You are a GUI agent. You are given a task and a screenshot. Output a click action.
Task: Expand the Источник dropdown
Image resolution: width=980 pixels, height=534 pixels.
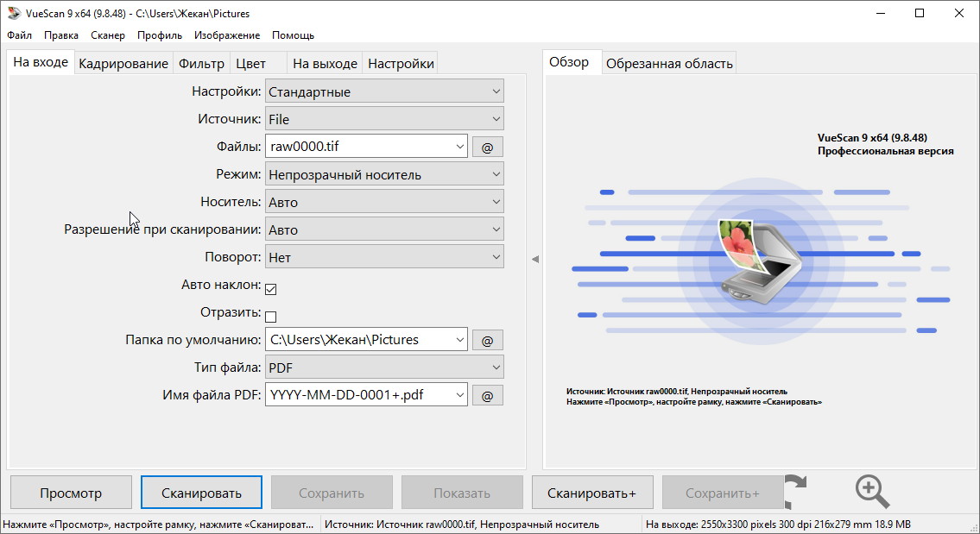click(x=384, y=119)
